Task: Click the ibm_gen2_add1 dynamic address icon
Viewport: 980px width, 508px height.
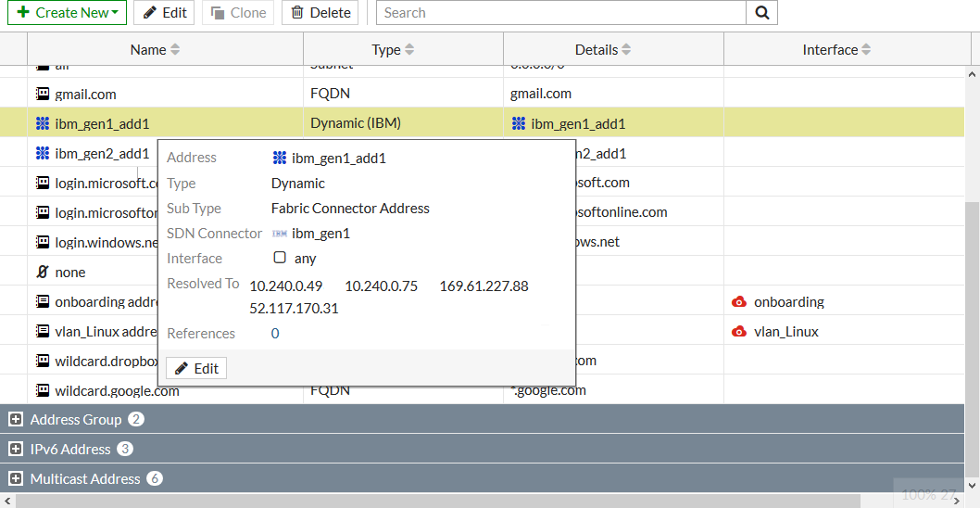Action: tap(42, 153)
